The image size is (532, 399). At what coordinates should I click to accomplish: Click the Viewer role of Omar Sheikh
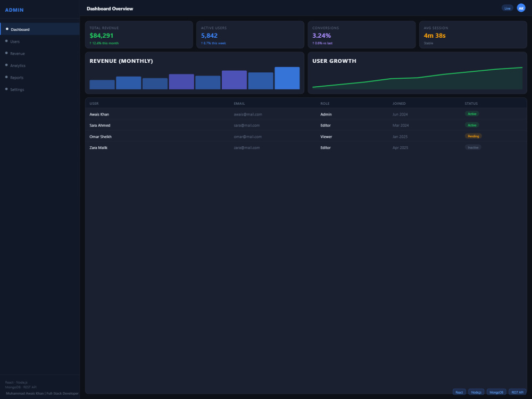pos(326,137)
